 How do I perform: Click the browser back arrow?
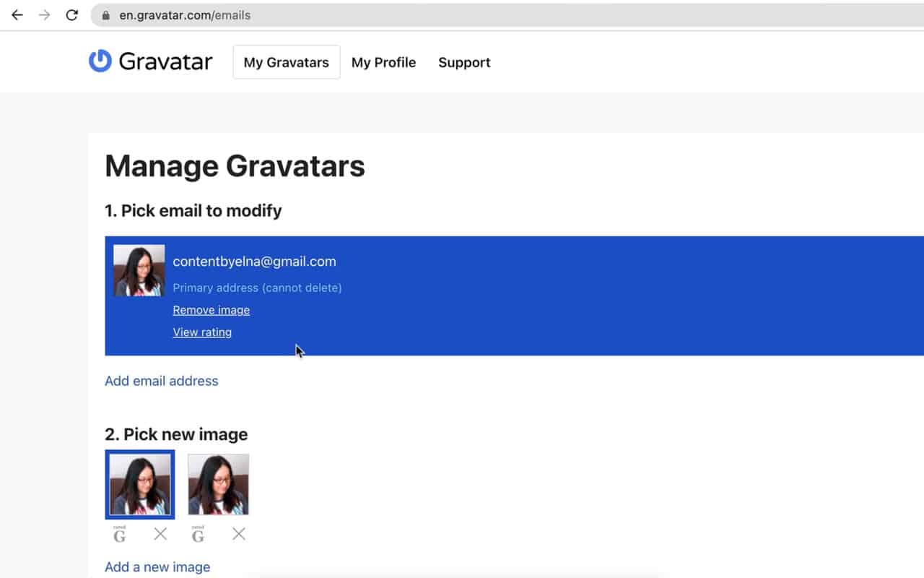16,14
